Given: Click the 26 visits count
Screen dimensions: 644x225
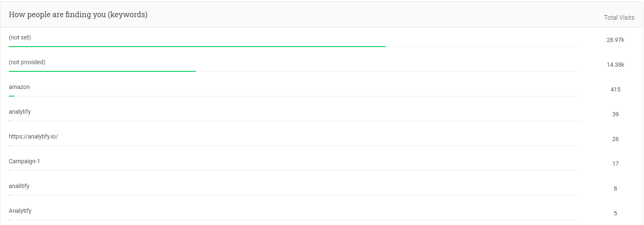Looking at the screenshot, I should [615, 139].
